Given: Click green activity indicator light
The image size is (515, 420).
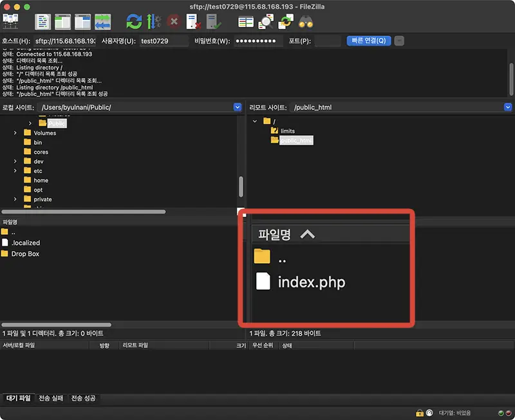Looking at the screenshot, I should click(501, 413).
